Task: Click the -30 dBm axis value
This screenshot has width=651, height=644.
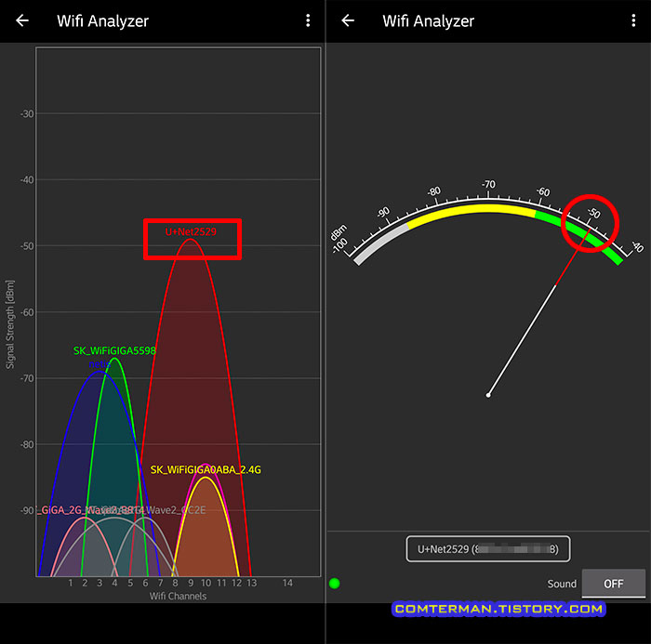Action: (x=27, y=113)
